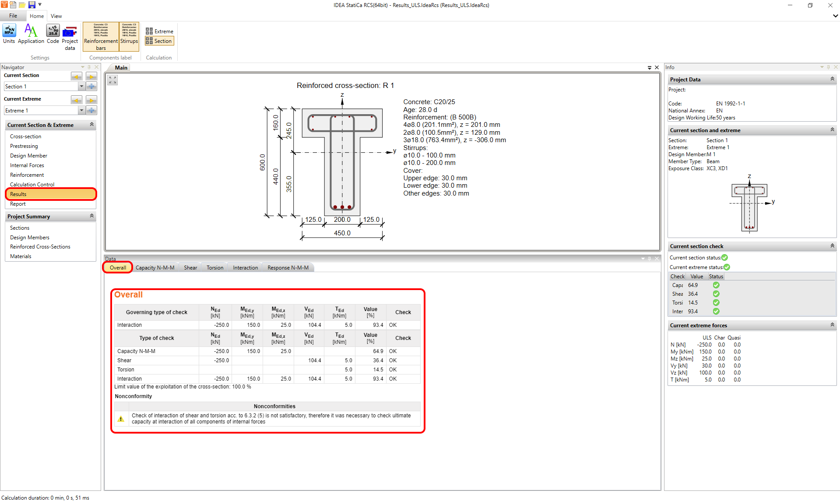Open the Current Extreme dropdown

click(x=81, y=111)
